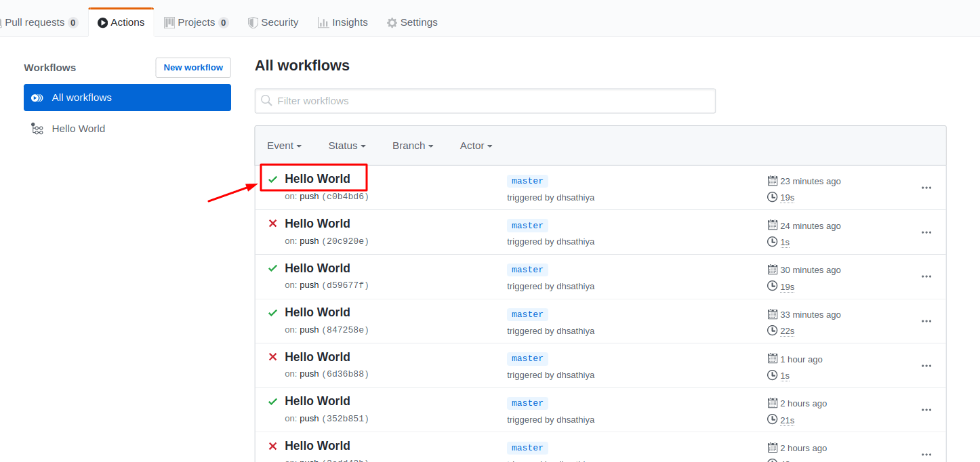This screenshot has height=462, width=980.
Task: Click "33 minutes ago" timestamp
Action: (x=811, y=315)
